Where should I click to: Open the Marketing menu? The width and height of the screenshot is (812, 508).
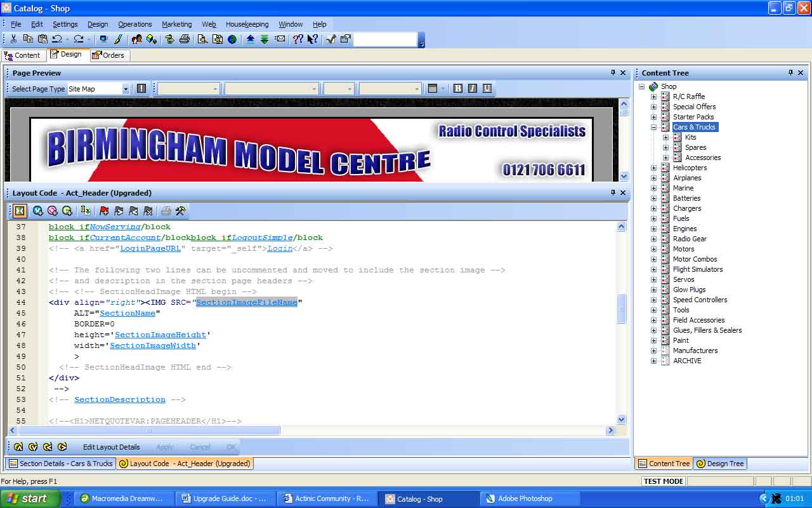coord(176,24)
